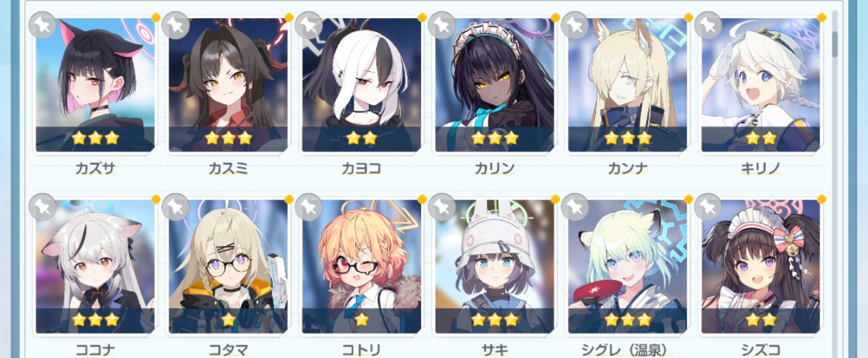Click the pin icon on ココナ's card
The image size is (868, 358).
coord(42,207)
